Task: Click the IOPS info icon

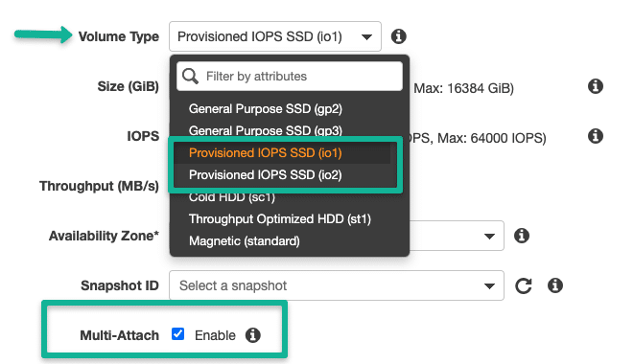Action: pyautogui.click(x=596, y=136)
